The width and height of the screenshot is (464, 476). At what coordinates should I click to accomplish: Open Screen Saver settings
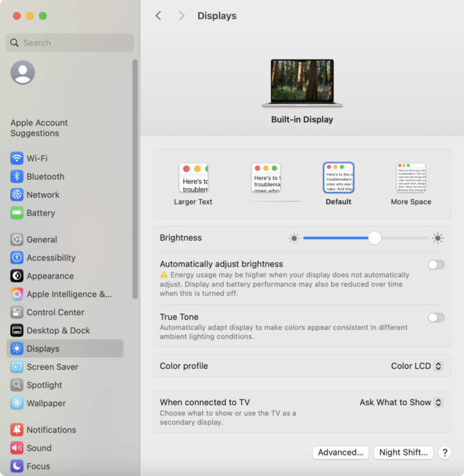[x=65, y=367]
